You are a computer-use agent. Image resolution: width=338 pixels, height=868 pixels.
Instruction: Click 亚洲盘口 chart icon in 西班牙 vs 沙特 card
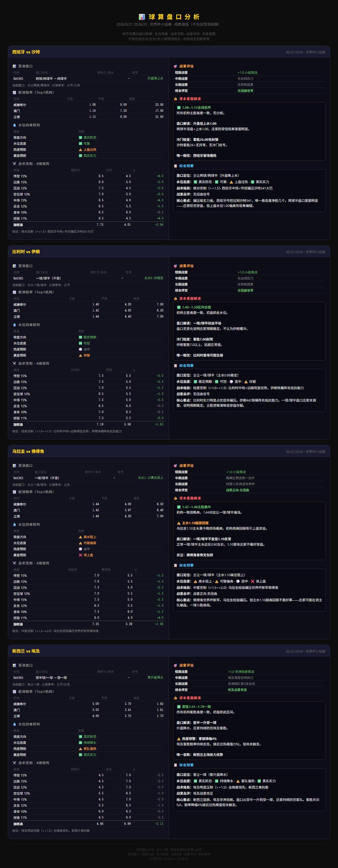[14, 66]
